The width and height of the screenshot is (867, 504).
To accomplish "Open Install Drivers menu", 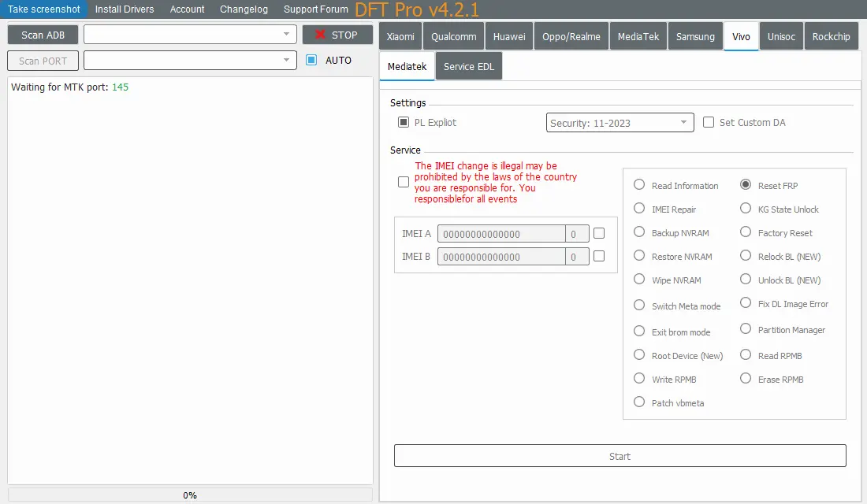I will [x=125, y=9].
